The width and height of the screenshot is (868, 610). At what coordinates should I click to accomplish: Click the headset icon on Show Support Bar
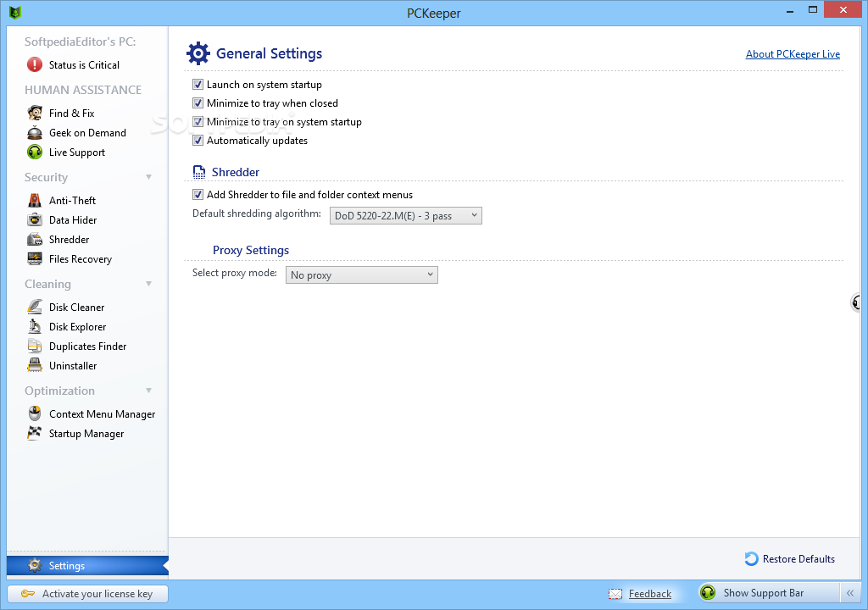pyautogui.click(x=708, y=592)
